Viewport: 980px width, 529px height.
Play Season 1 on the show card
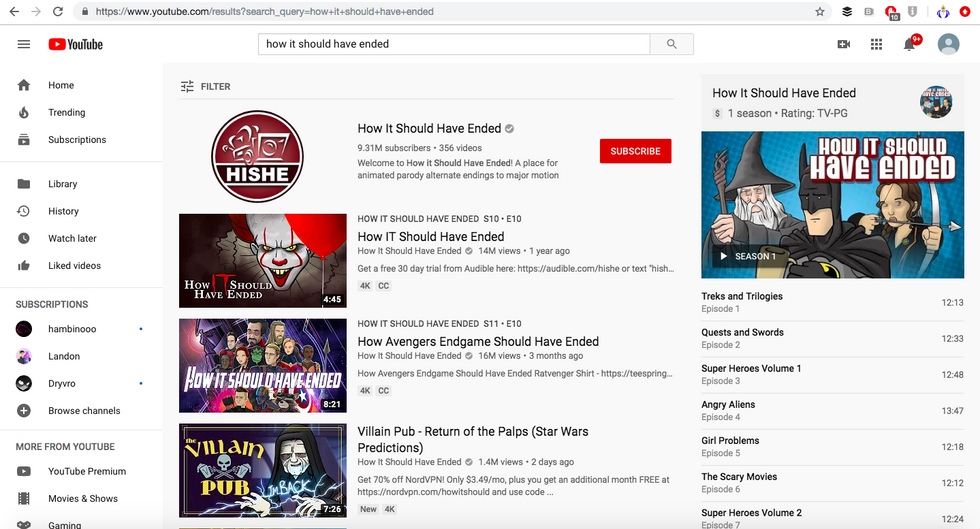coord(748,256)
